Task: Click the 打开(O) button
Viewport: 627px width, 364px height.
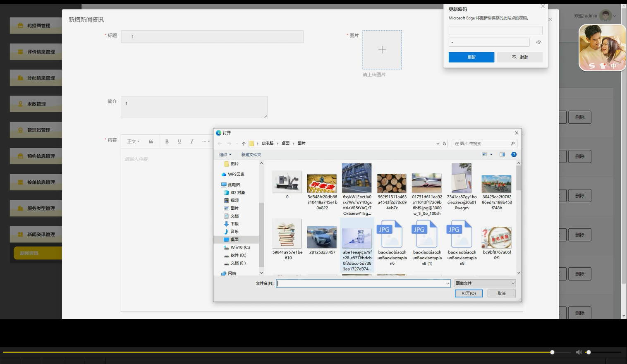Action: [469, 293]
